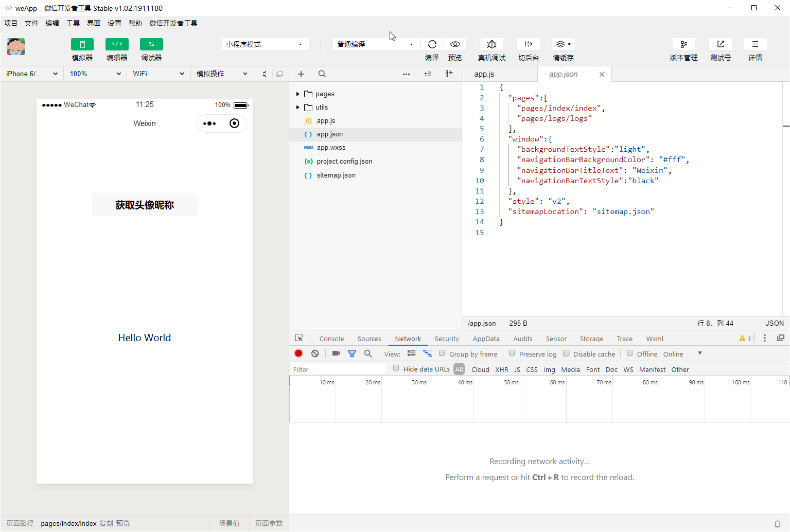Filter network by XHR type
This screenshot has height=532, width=790.
[502, 369]
